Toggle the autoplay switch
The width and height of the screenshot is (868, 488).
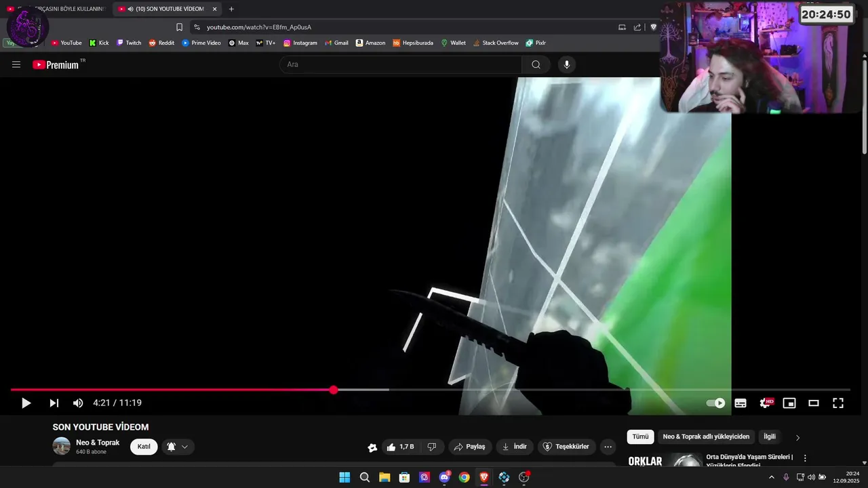click(715, 403)
